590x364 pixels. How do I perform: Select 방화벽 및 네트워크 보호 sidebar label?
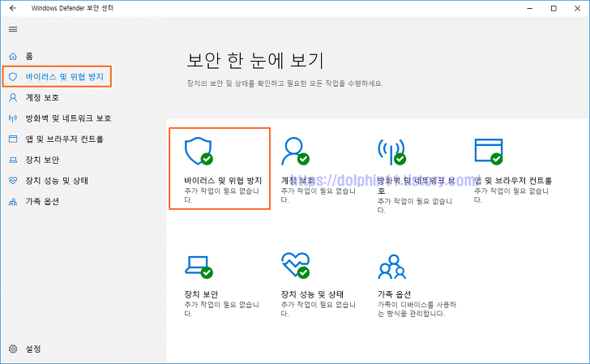68,118
